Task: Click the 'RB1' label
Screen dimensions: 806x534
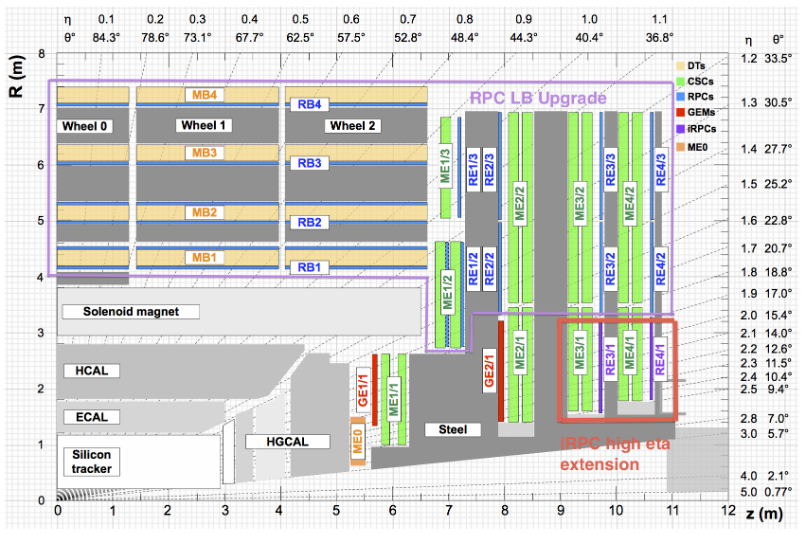Action: click(x=309, y=267)
